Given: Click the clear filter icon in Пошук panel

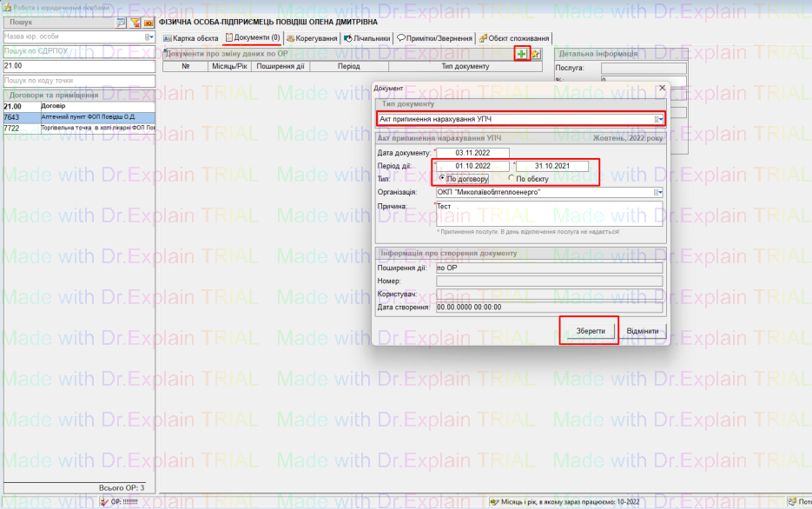Looking at the screenshot, I should [135, 23].
